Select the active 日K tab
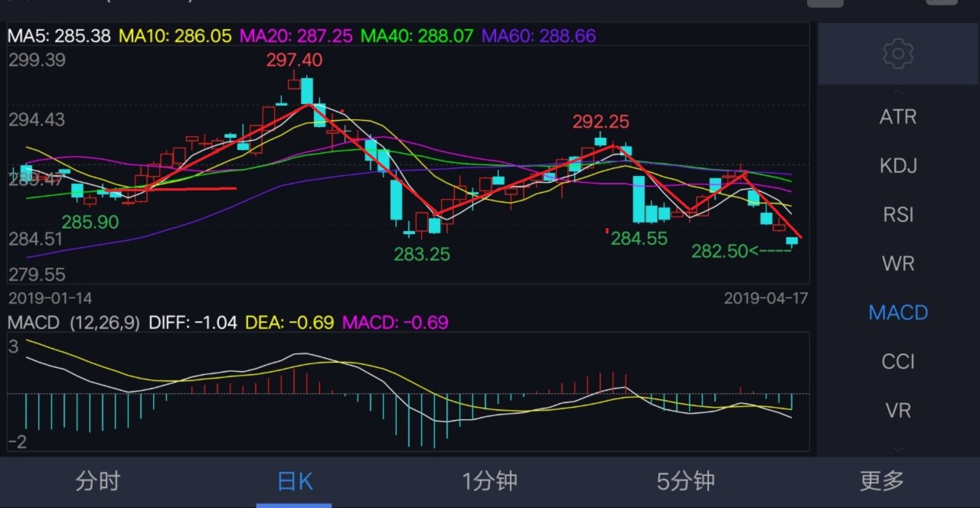 click(293, 481)
